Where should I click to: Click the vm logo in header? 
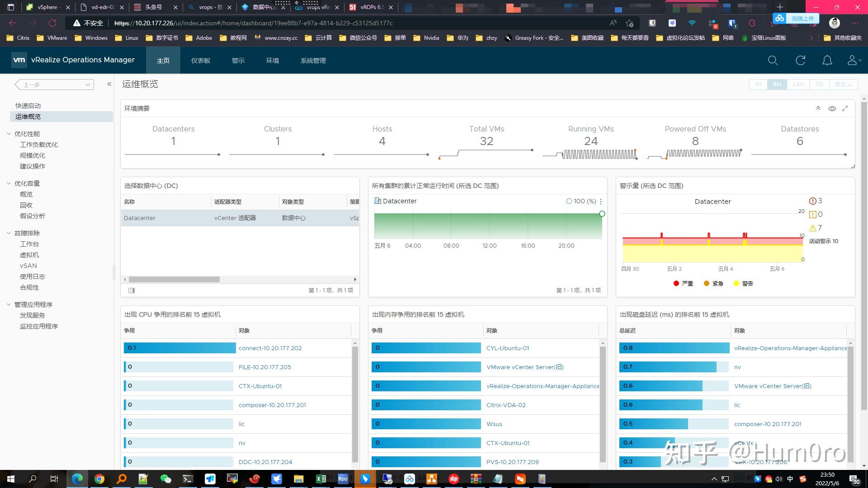pyautogui.click(x=19, y=60)
